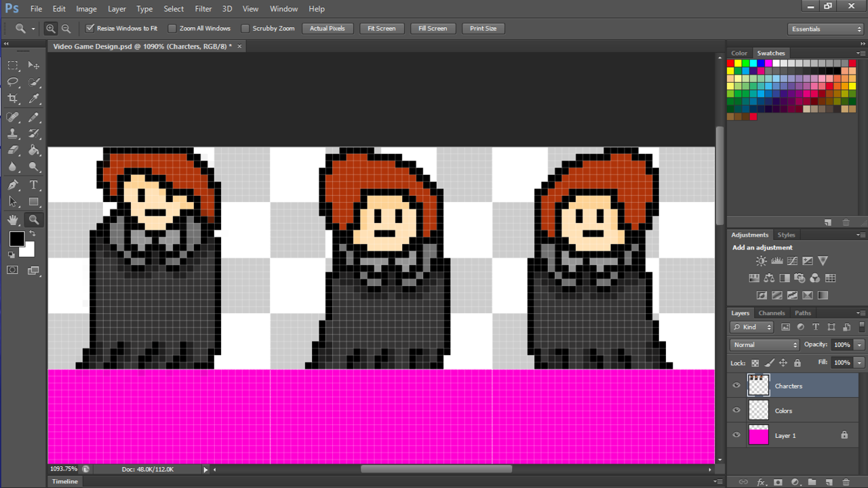Swap foreground and background colors
The image size is (868, 488).
[x=32, y=234]
